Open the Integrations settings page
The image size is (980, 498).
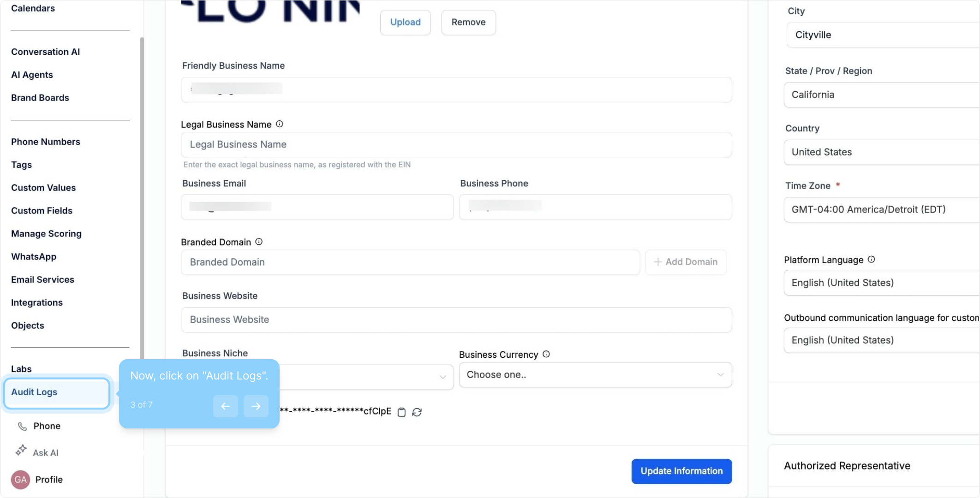coord(37,302)
